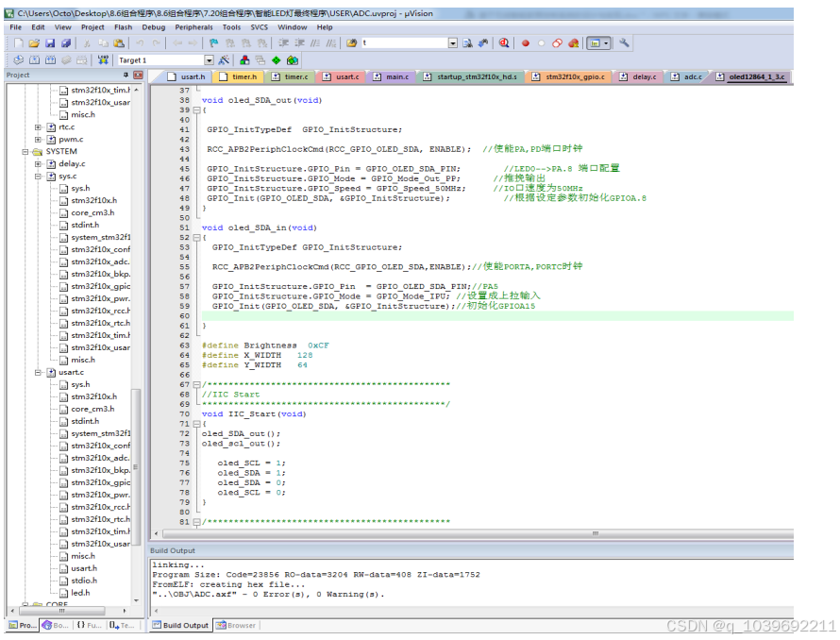840x640 pixels.
Task: Open the File menu
Action: click(x=15, y=27)
